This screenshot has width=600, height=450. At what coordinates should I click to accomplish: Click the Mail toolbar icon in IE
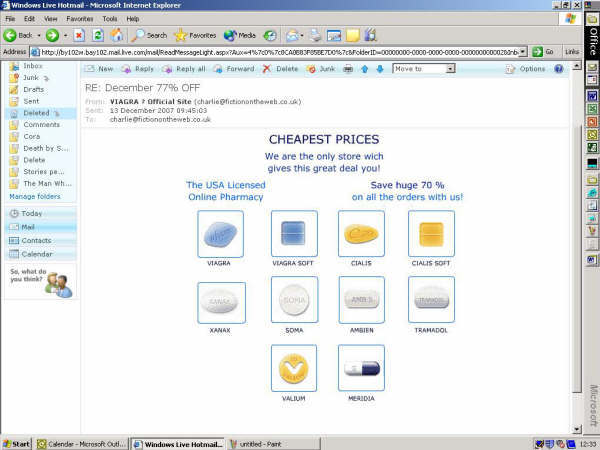pos(292,36)
